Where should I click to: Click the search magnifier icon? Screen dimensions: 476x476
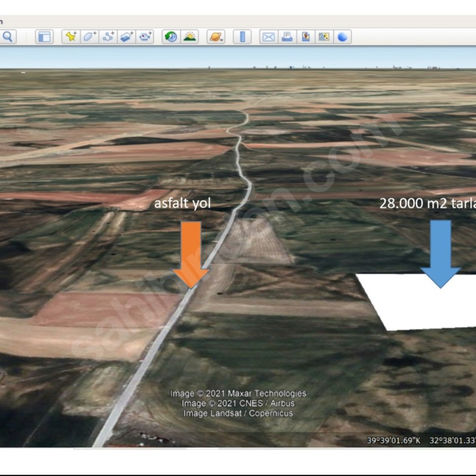[8, 37]
